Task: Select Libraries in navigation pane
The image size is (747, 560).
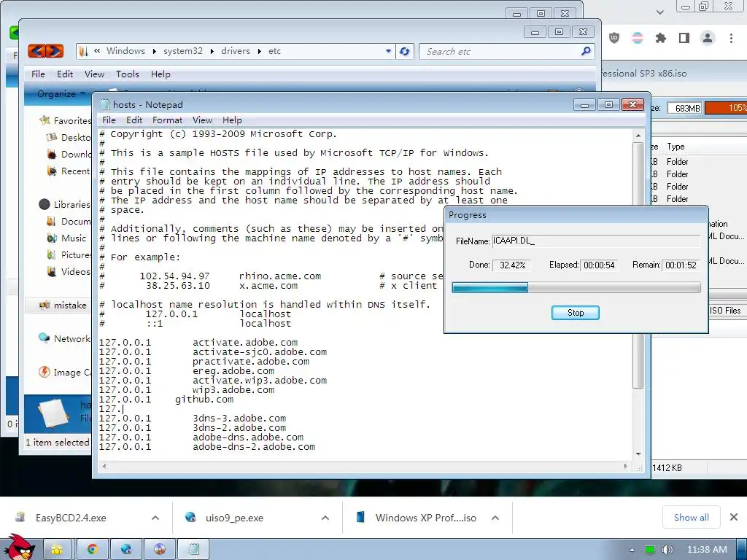Action: click(x=64, y=204)
